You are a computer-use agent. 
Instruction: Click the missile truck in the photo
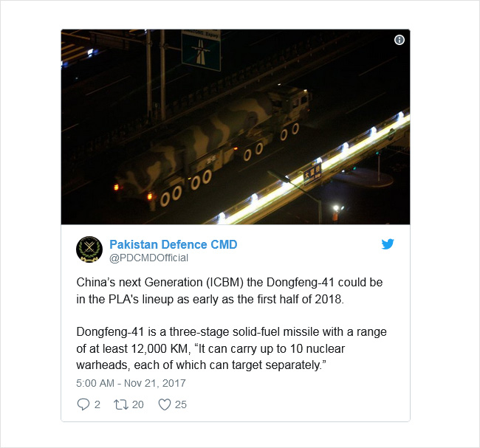[x=214, y=147]
